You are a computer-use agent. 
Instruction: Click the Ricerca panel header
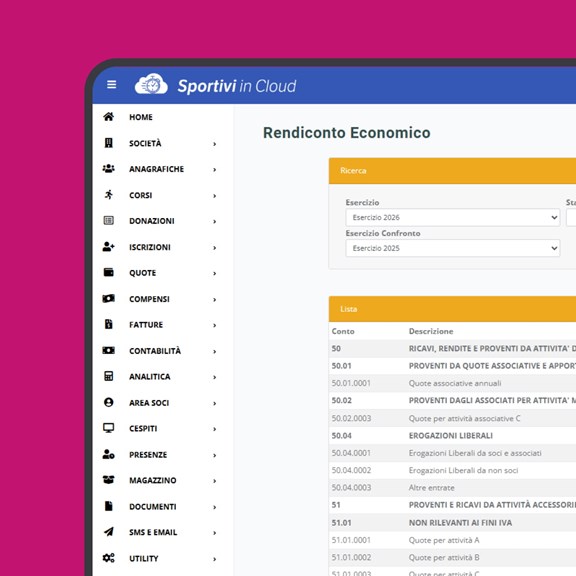point(452,171)
